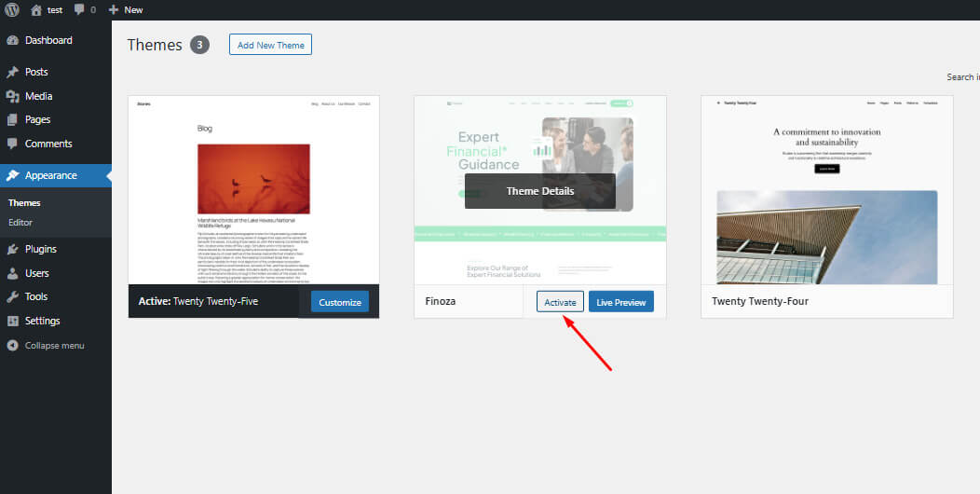Image resolution: width=980 pixels, height=494 pixels.
Task: Open Plugins menu item
Action: [56, 249]
